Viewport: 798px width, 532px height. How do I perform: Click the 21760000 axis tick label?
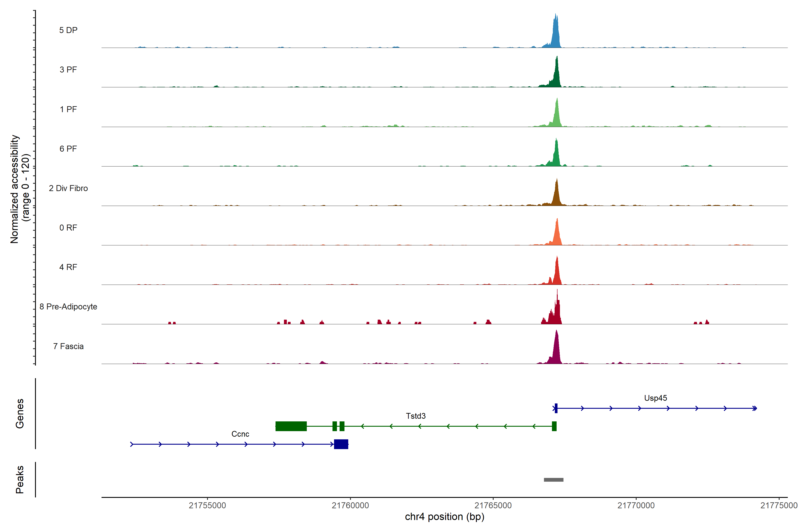350,505
